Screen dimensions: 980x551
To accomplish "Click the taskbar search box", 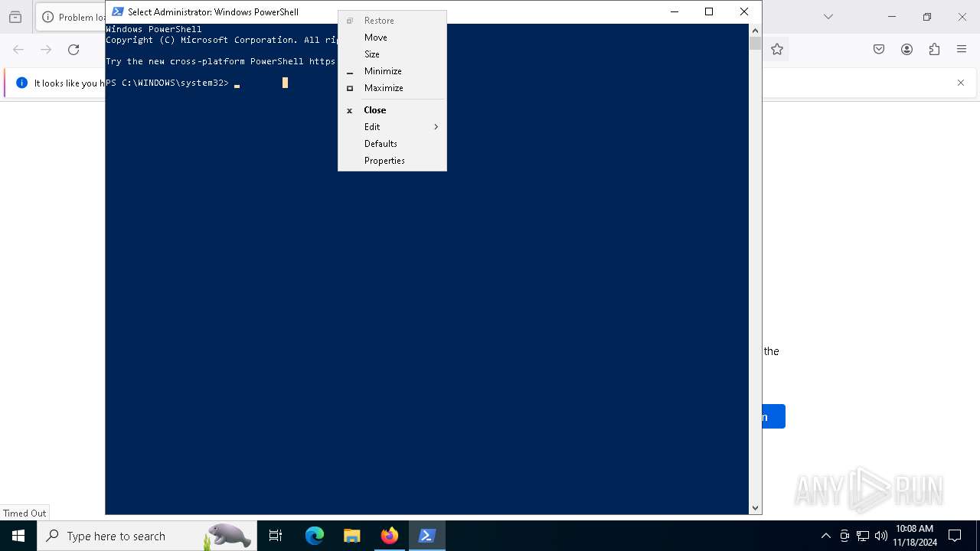I will (x=145, y=536).
